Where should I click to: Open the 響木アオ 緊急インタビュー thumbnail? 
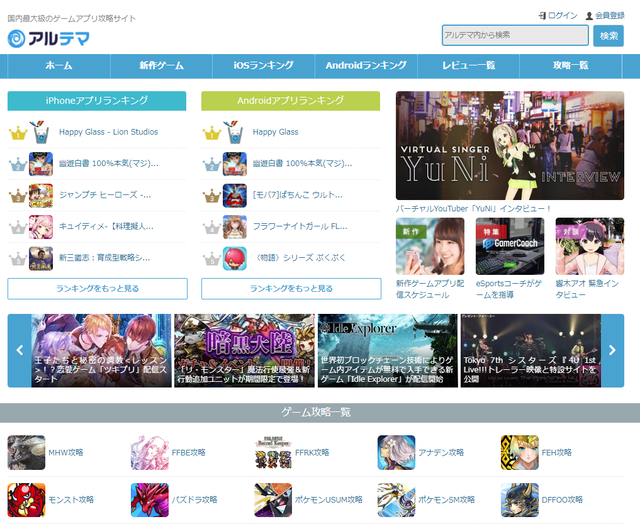pos(590,246)
